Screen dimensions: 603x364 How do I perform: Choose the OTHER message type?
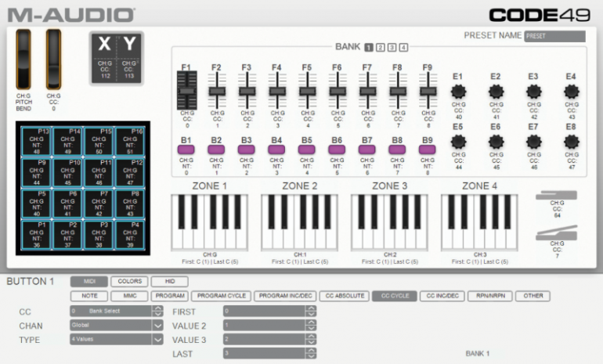pos(533,296)
